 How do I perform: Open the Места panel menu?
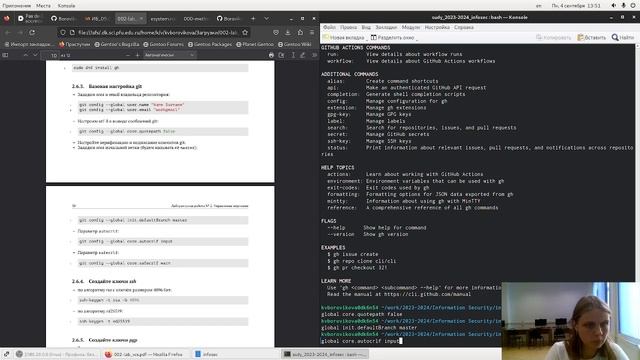(x=43, y=6)
